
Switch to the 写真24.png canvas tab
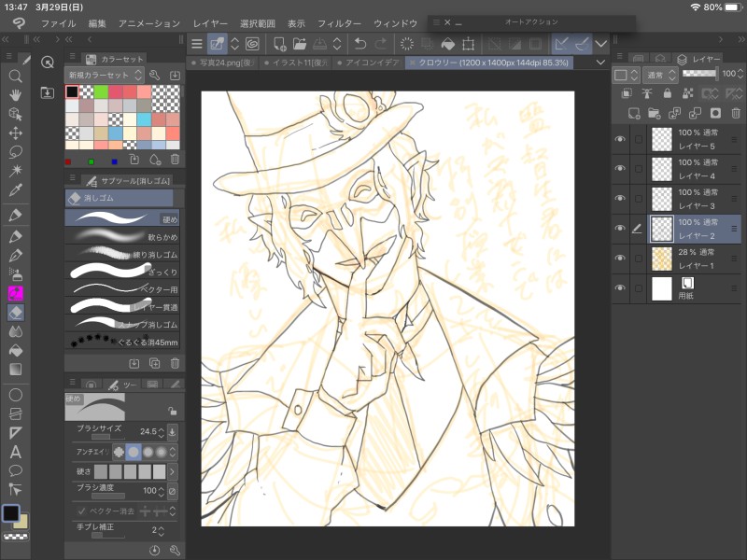click(223, 63)
